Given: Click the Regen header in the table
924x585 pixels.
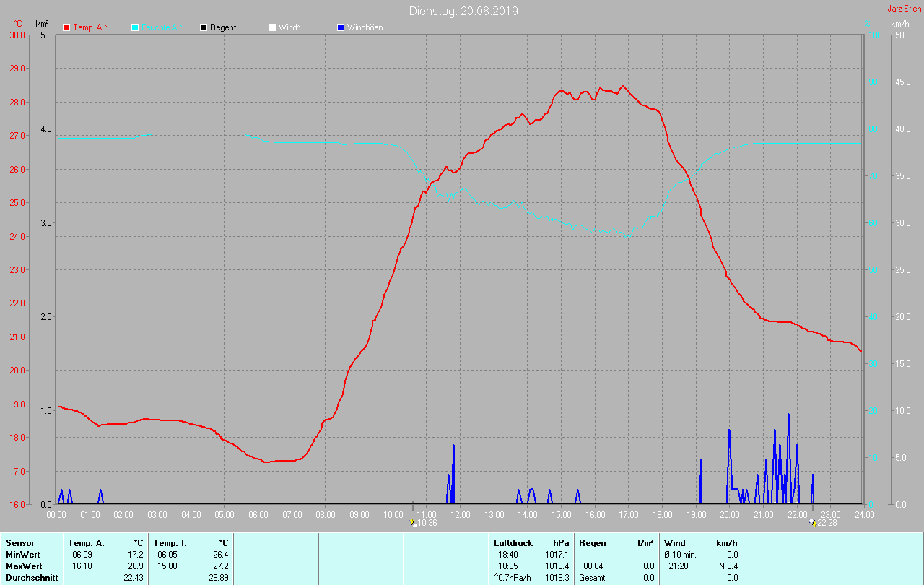Looking at the screenshot, I should pos(593,543).
